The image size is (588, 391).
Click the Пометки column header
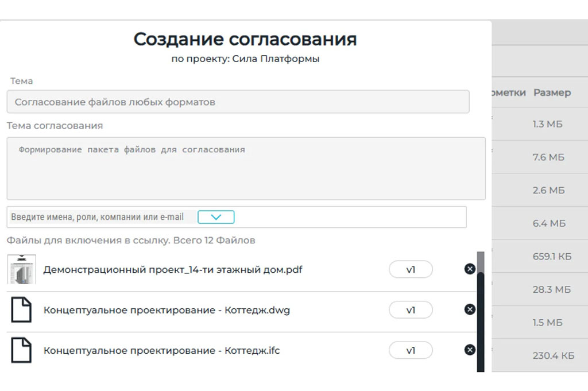[x=509, y=92]
